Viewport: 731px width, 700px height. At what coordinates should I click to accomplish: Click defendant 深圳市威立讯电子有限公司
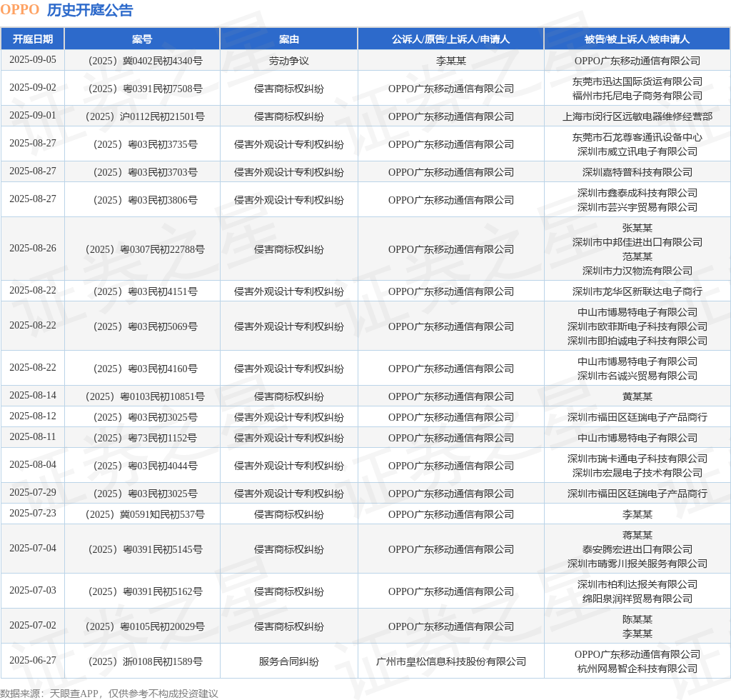click(x=637, y=151)
